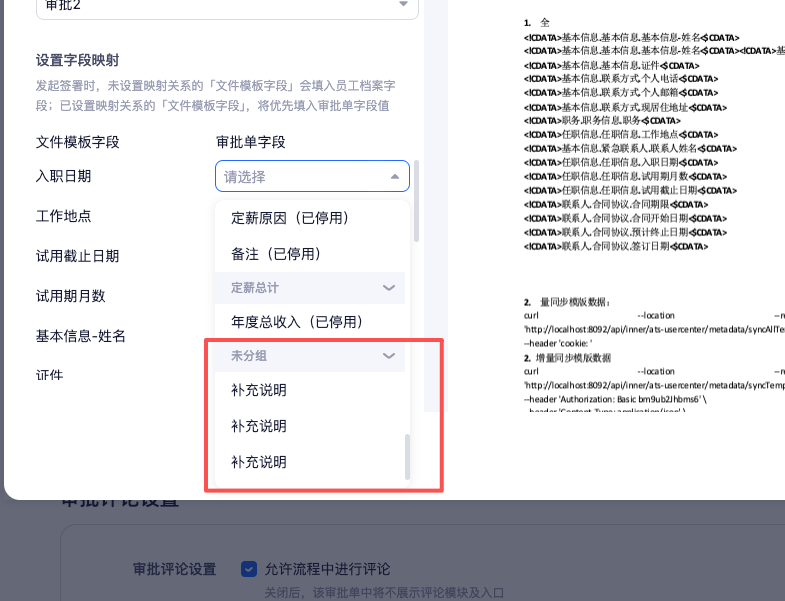Click the 定薪总计 group header label
The height and width of the screenshot is (601, 785).
pos(254,288)
